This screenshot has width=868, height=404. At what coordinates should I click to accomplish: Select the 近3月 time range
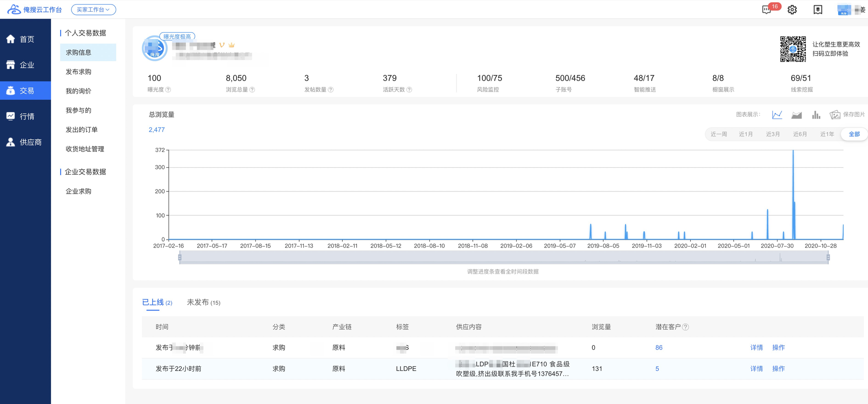point(773,134)
